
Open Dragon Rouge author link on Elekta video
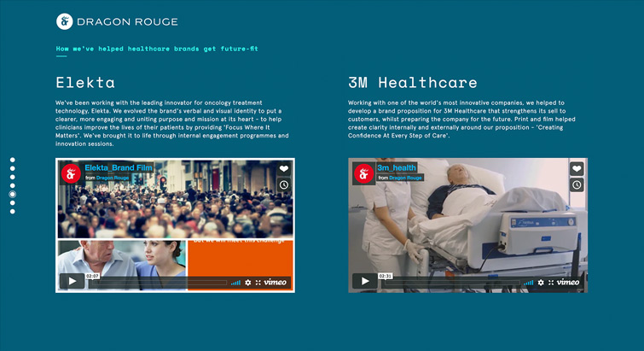(113, 178)
